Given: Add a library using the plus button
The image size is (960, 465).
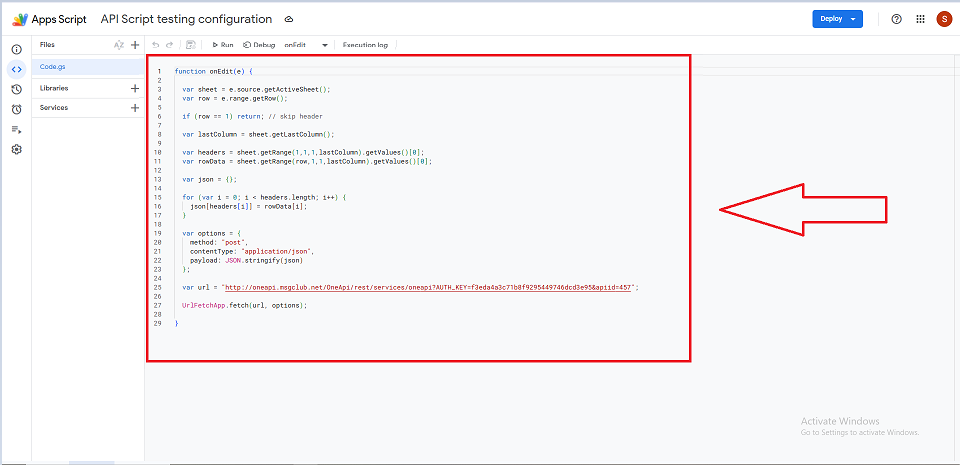Looking at the screenshot, I should (x=135, y=88).
